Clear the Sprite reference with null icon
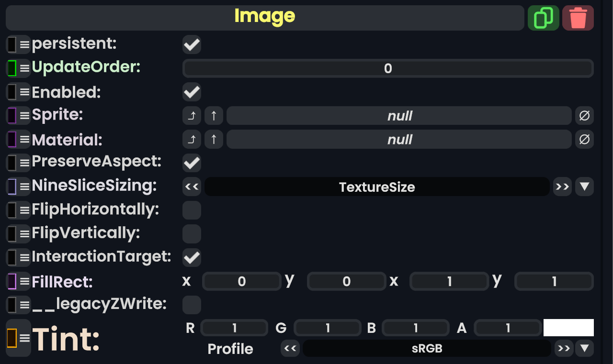Image resolution: width=613 pixels, height=364 pixels. [584, 115]
